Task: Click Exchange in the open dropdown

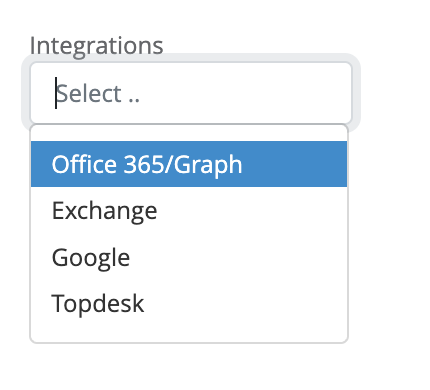Action: click(x=189, y=210)
